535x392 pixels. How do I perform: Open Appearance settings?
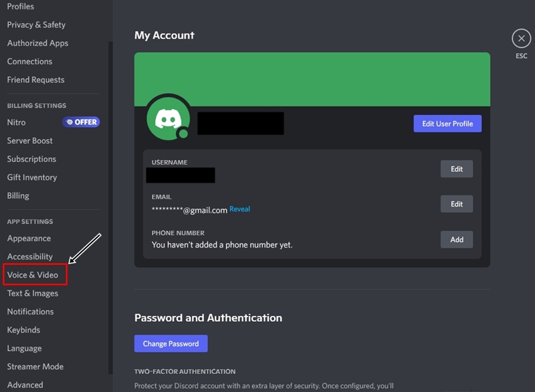point(29,238)
